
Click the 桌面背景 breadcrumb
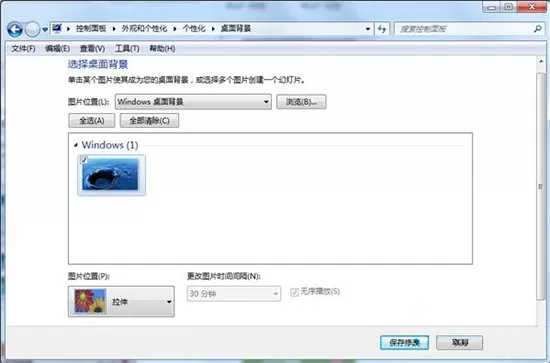tap(236, 28)
